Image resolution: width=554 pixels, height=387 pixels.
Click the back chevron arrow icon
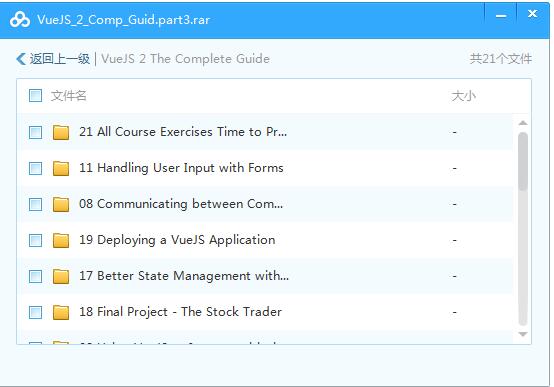(21, 59)
